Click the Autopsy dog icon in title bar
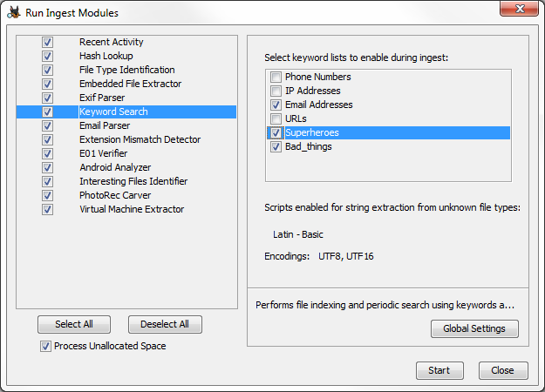 pyautogui.click(x=14, y=13)
